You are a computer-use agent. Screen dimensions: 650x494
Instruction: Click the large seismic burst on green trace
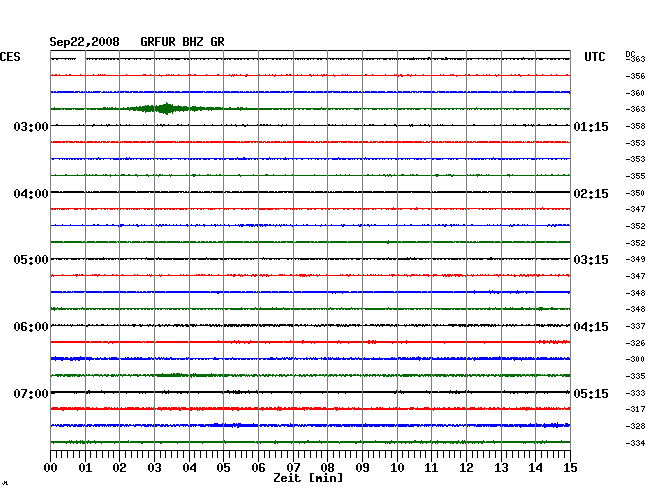click(166, 109)
